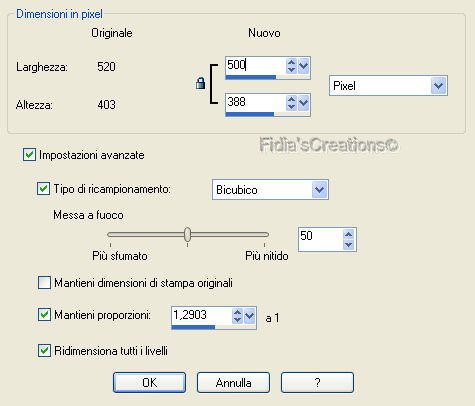Viewport: 475px width, 406px height.
Task: Decrease the sharpness value down arrow
Action: tap(349, 245)
